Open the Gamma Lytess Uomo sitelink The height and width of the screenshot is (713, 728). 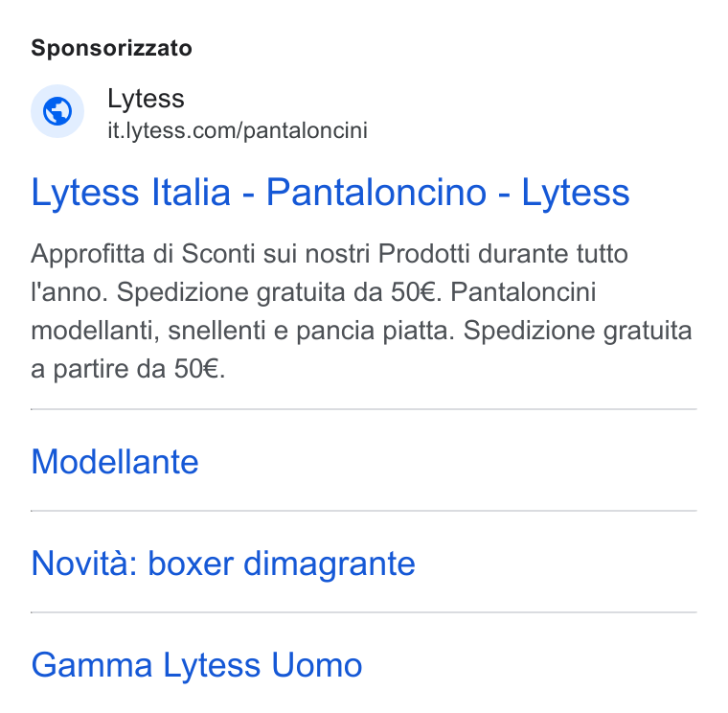click(196, 665)
